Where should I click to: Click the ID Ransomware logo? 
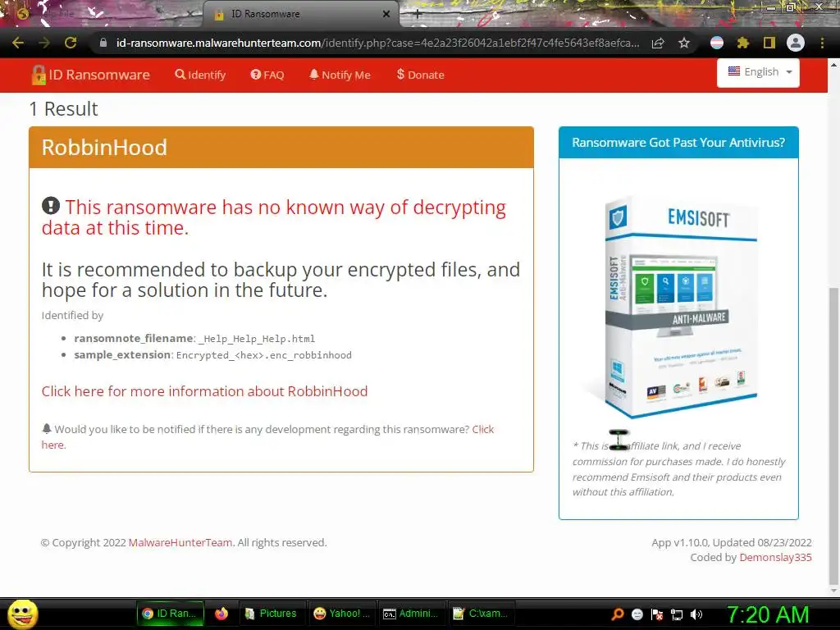click(90, 75)
